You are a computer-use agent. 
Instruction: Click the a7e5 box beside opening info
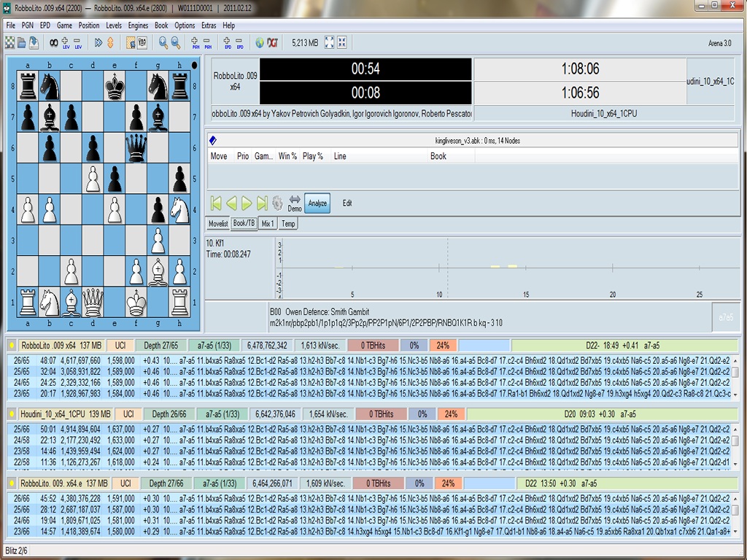point(726,318)
